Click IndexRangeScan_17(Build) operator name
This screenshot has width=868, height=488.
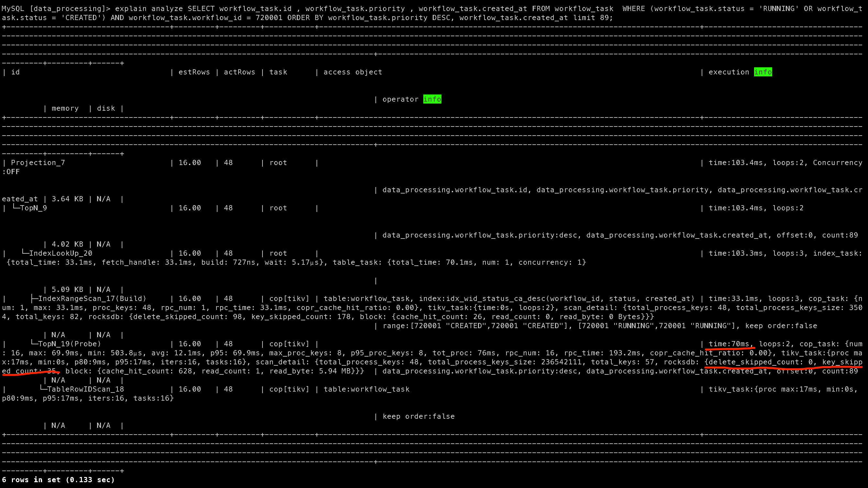point(92,299)
